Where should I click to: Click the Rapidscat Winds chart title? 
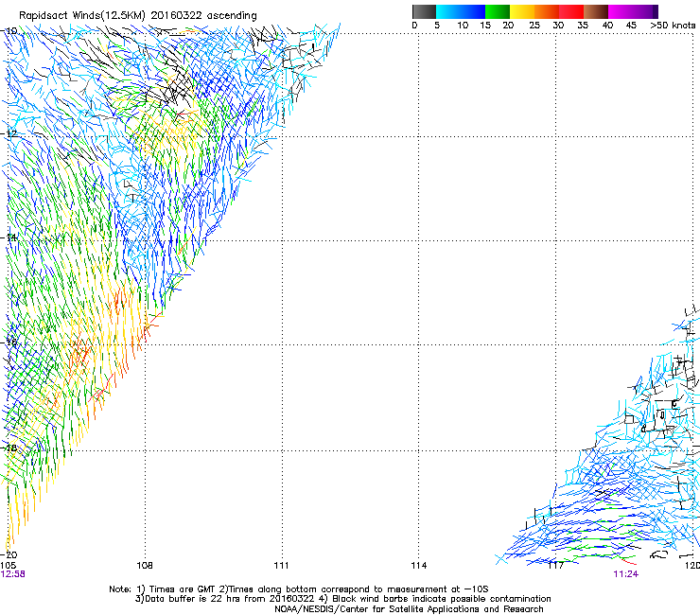pos(138,16)
